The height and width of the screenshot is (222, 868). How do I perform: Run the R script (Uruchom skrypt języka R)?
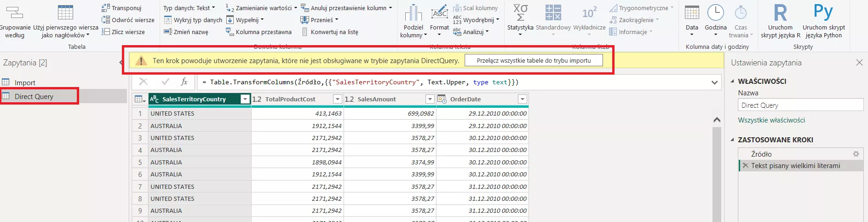780,14
